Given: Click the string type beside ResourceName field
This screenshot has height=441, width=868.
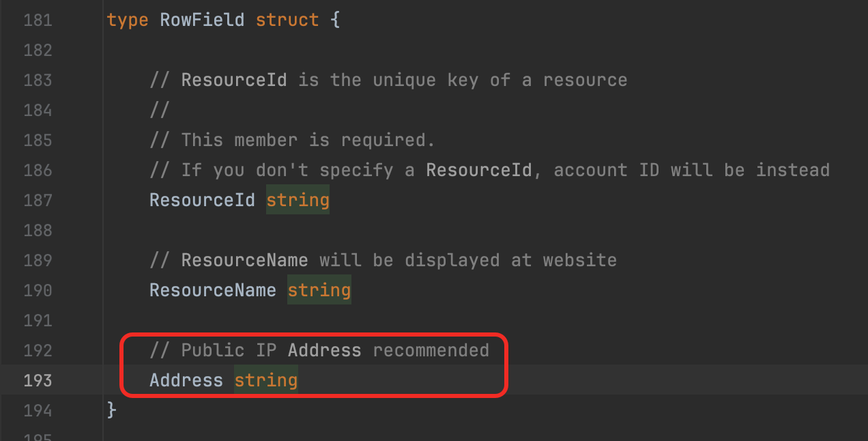Looking at the screenshot, I should coord(319,290).
